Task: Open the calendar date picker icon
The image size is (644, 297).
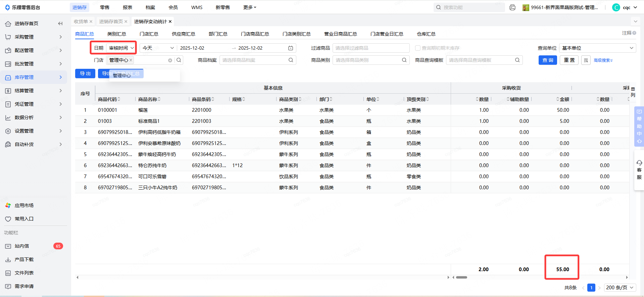Action: pyautogui.click(x=291, y=48)
